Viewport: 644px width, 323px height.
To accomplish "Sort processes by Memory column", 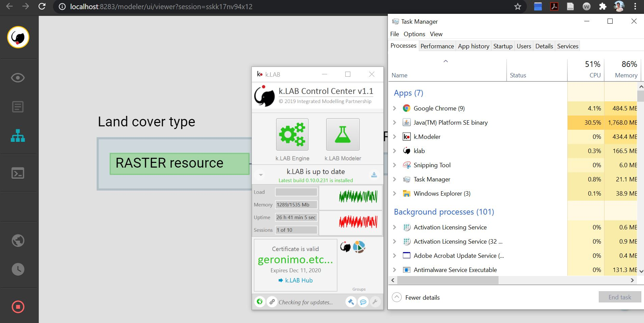I will coord(622,70).
